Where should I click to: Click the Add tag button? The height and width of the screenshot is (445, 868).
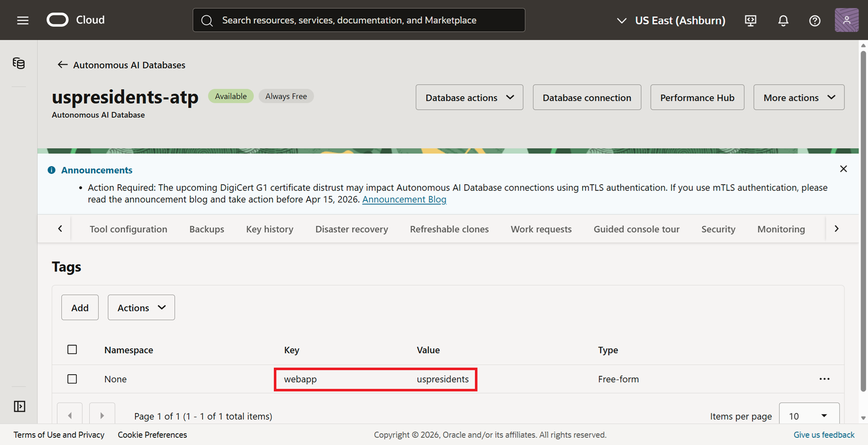tap(80, 307)
